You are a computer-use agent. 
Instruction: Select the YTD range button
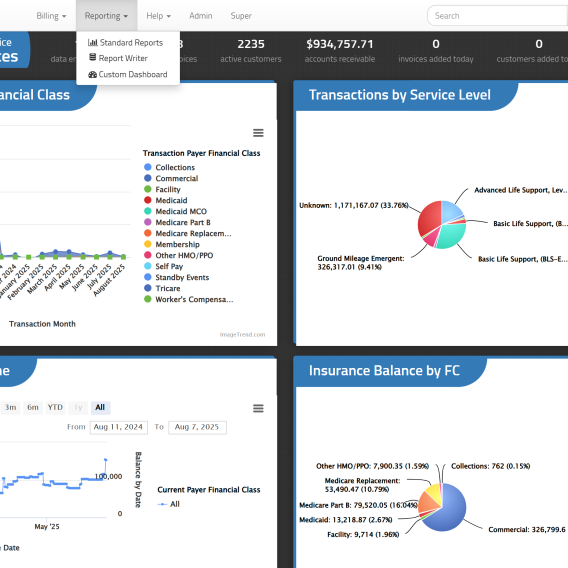coord(55,408)
